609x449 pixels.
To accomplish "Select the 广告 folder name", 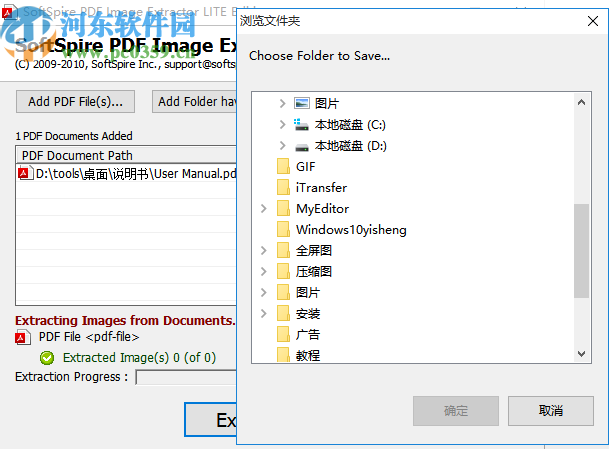I will (x=308, y=334).
